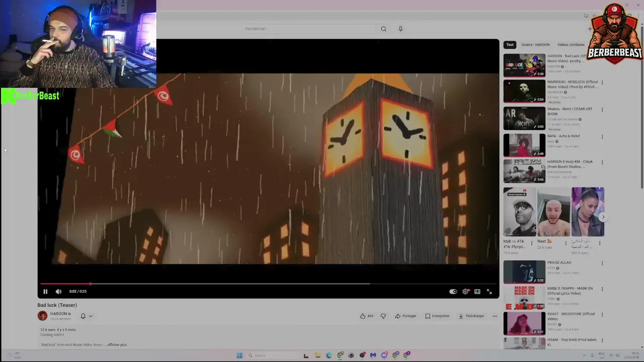This screenshot has height=362, width=644.
Task: Open PRAISE ALLAH video
Action: pos(524,272)
